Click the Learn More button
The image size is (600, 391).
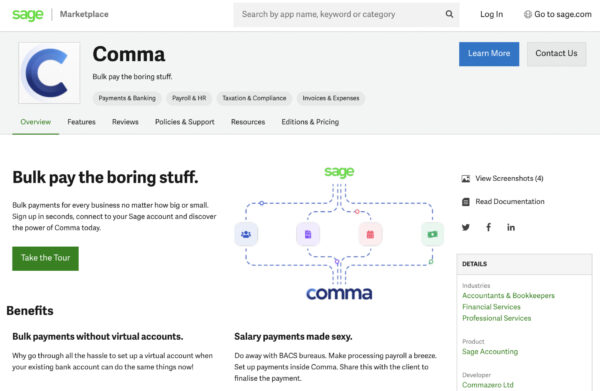pyautogui.click(x=489, y=54)
